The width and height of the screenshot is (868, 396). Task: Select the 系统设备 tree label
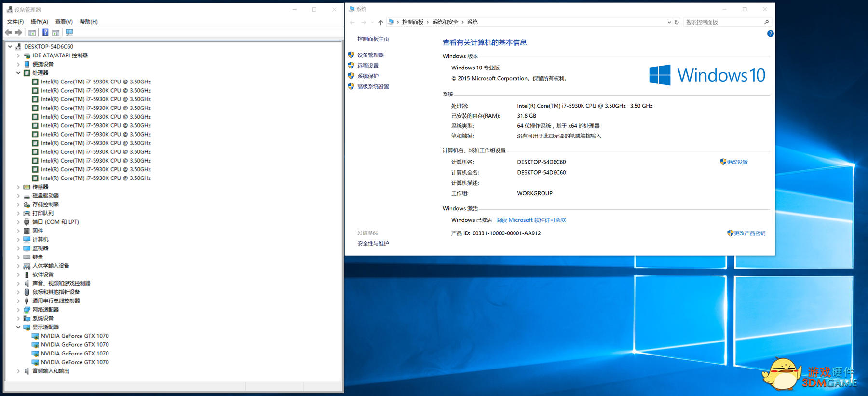click(43, 318)
